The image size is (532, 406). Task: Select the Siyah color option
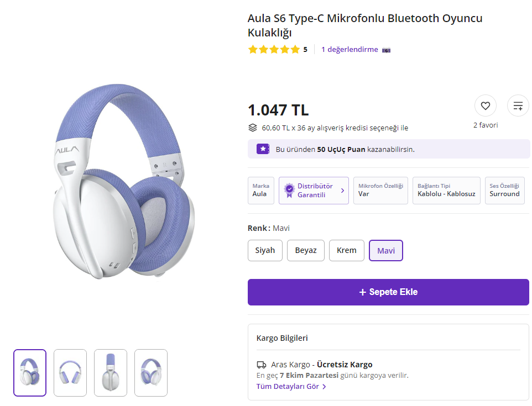tap(265, 250)
